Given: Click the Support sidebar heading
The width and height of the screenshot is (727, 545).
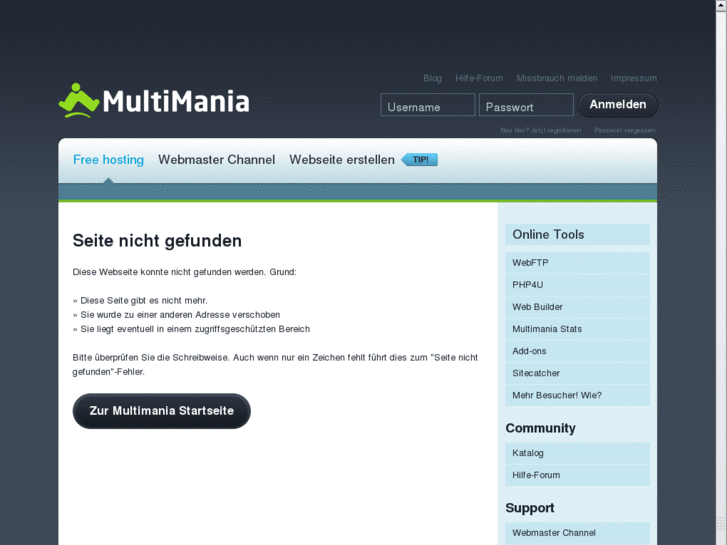Looking at the screenshot, I should pyautogui.click(x=529, y=508).
